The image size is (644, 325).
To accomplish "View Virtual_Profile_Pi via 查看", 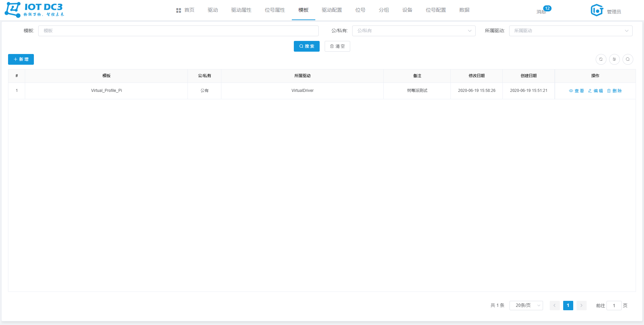I will [x=576, y=91].
